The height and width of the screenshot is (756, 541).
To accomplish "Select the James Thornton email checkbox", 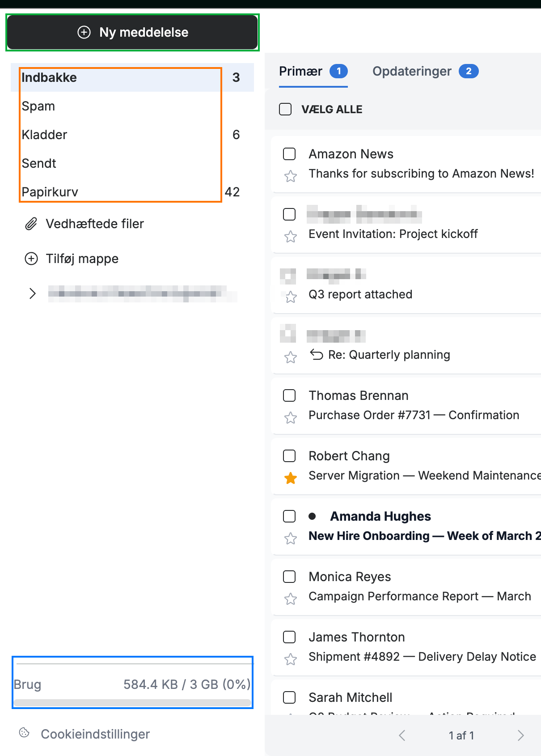I will tap(289, 637).
